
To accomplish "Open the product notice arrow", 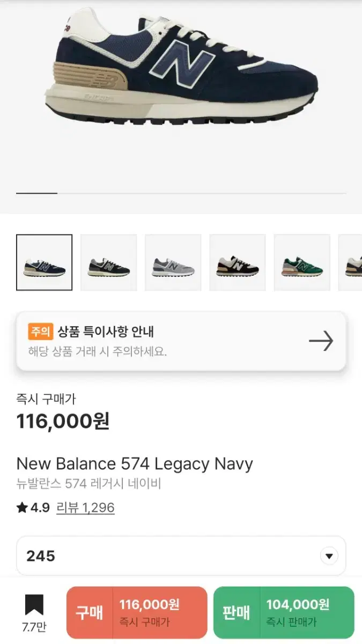I will coord(321,341).
